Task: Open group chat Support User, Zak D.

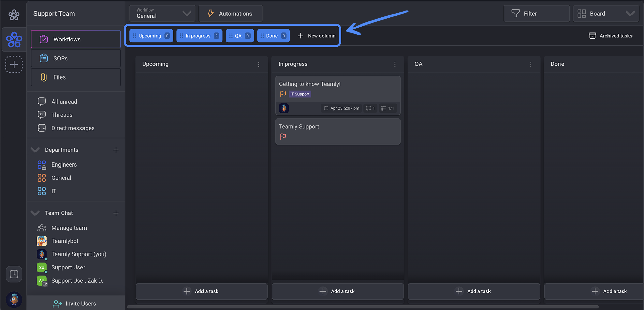Action: click(77, 281)
